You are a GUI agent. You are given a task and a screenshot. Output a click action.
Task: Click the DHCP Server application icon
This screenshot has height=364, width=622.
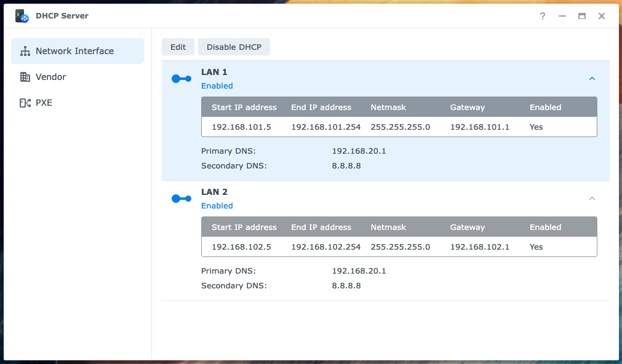[x=22, y=16]
